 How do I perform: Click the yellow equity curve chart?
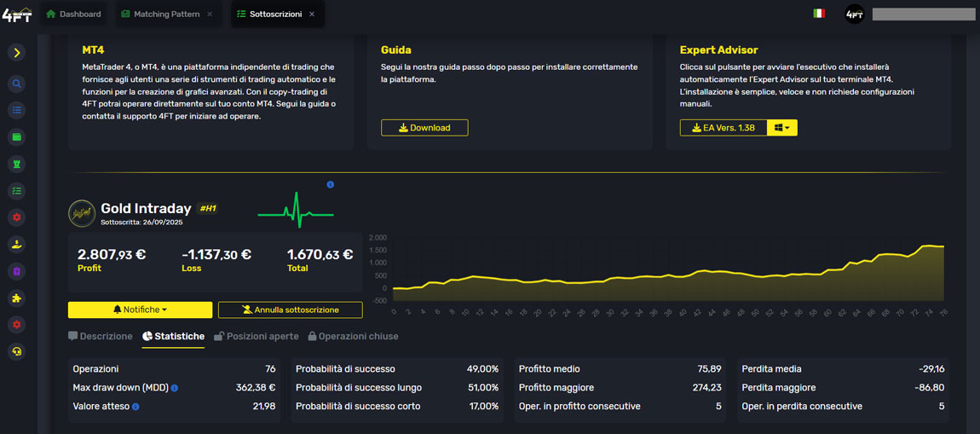[x=667, y=274]
